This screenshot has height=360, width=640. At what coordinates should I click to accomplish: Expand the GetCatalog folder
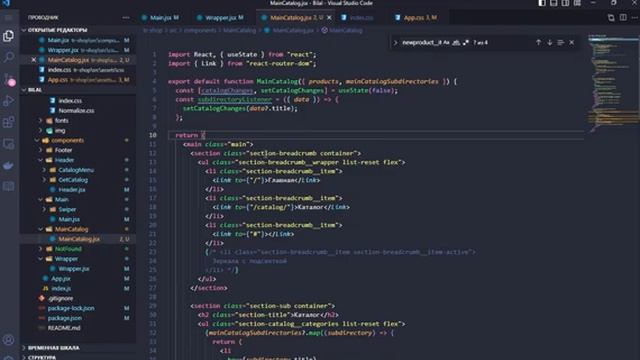tap(44, 180)
